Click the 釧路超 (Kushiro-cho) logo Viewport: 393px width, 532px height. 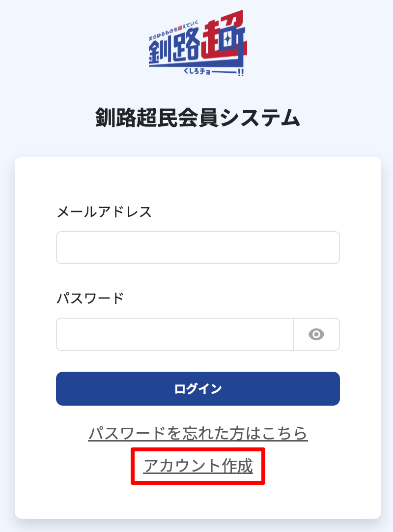(x=196, y=44)
